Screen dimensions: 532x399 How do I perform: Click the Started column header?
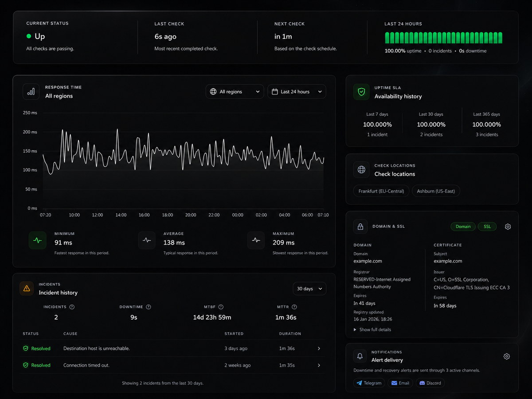(x=234, y=334)
